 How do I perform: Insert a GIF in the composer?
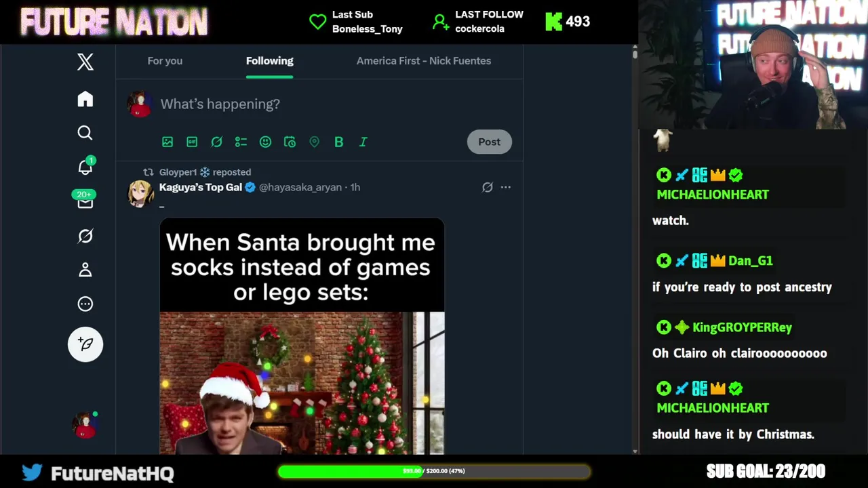point(192,142)
